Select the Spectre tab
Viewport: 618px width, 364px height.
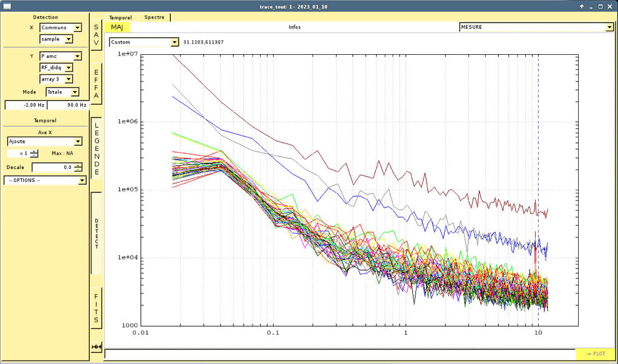click(x=154, y=17)
